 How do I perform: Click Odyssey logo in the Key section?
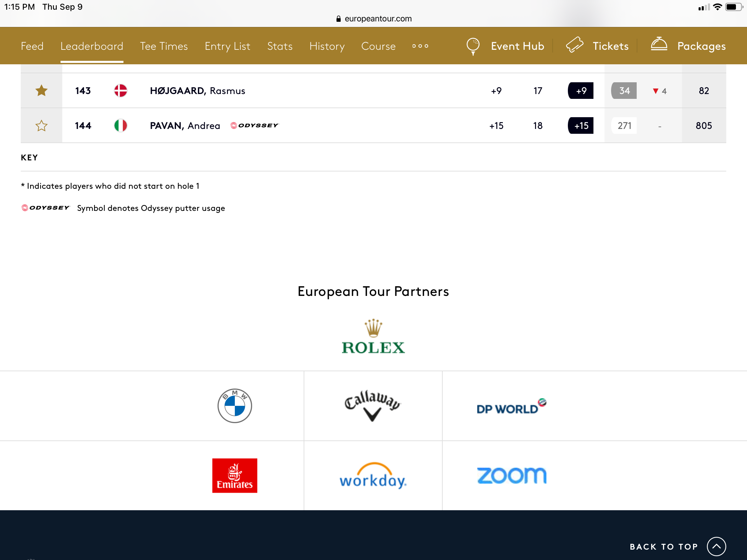(46, 208)
